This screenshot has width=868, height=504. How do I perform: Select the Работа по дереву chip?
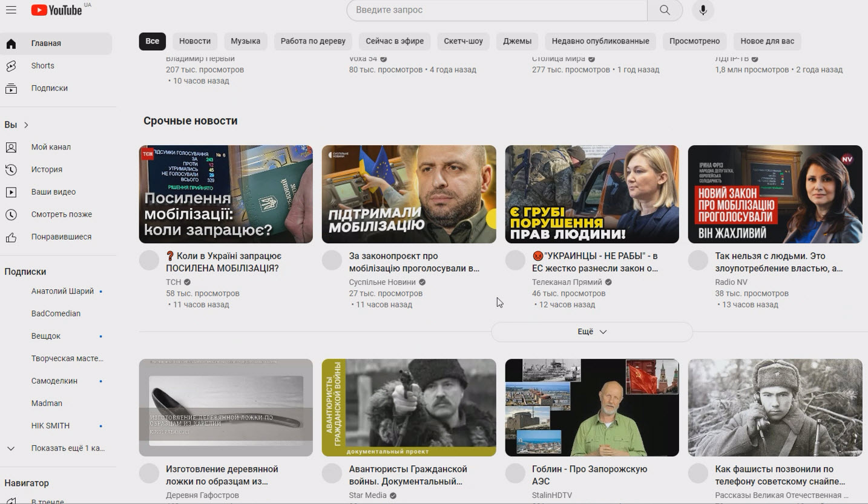click(313, 41)
